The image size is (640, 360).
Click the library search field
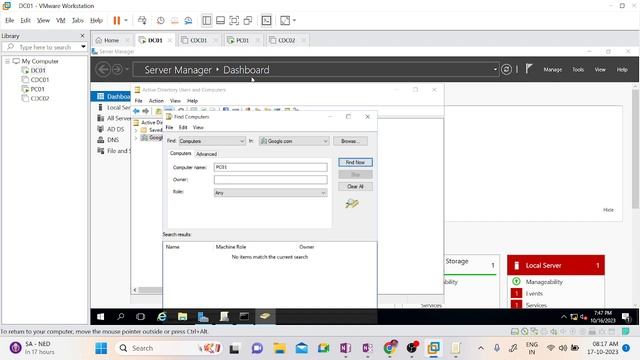(x=45, y=47)
